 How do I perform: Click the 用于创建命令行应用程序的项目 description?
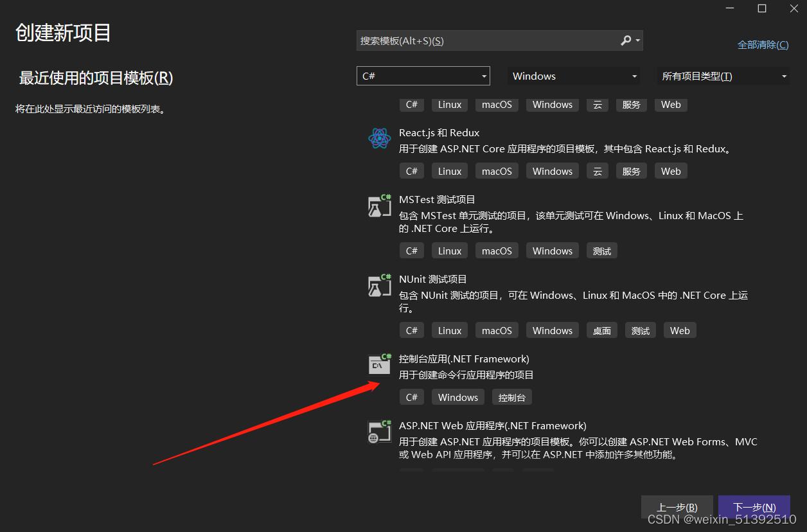click(466, 375)
